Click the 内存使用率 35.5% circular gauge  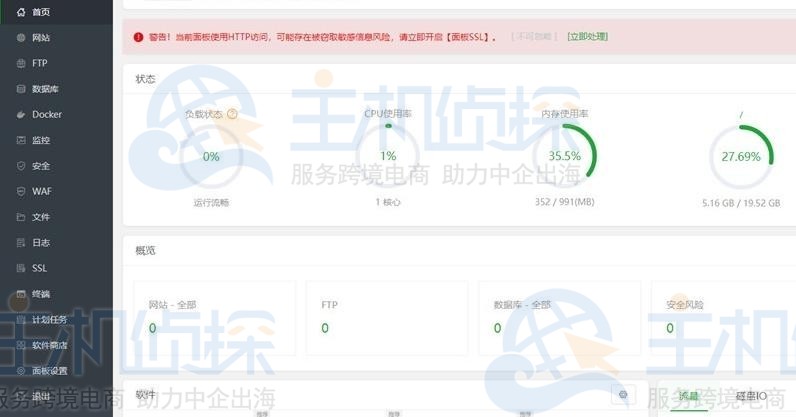click(564, 156)
